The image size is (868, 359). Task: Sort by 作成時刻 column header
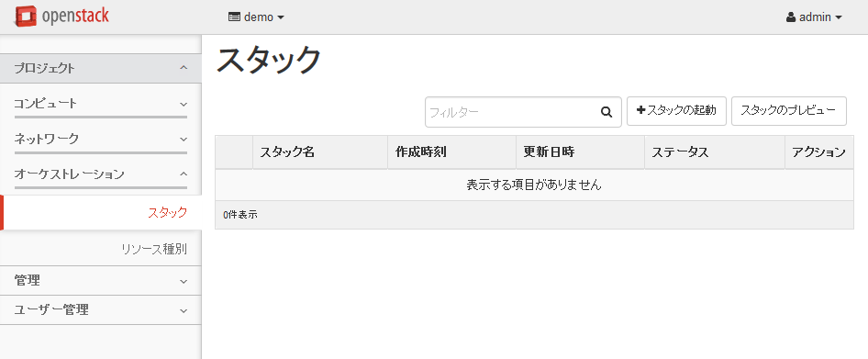coord(451,152)
